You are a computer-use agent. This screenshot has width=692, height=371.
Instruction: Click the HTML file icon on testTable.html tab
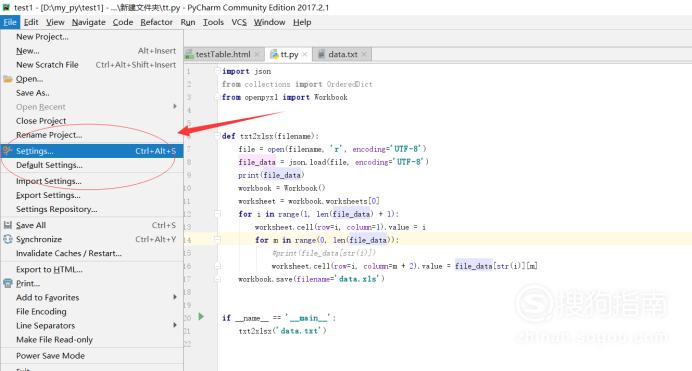[190, 54]
